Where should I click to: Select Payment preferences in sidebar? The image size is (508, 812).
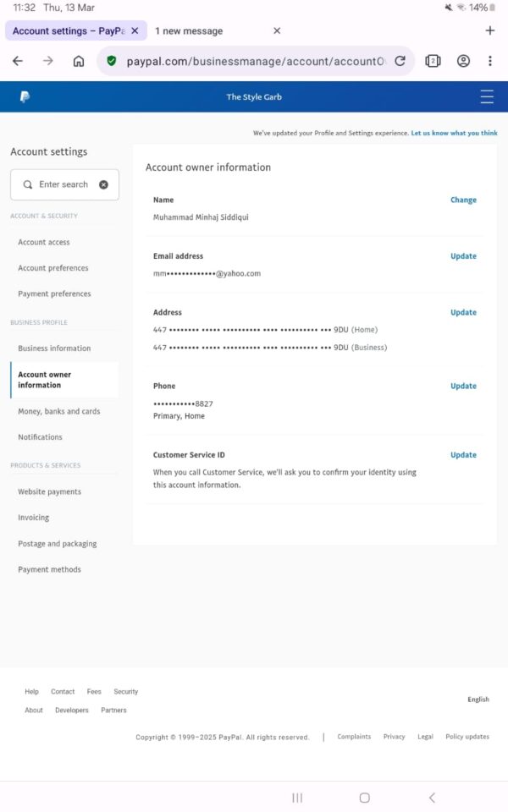54,294
